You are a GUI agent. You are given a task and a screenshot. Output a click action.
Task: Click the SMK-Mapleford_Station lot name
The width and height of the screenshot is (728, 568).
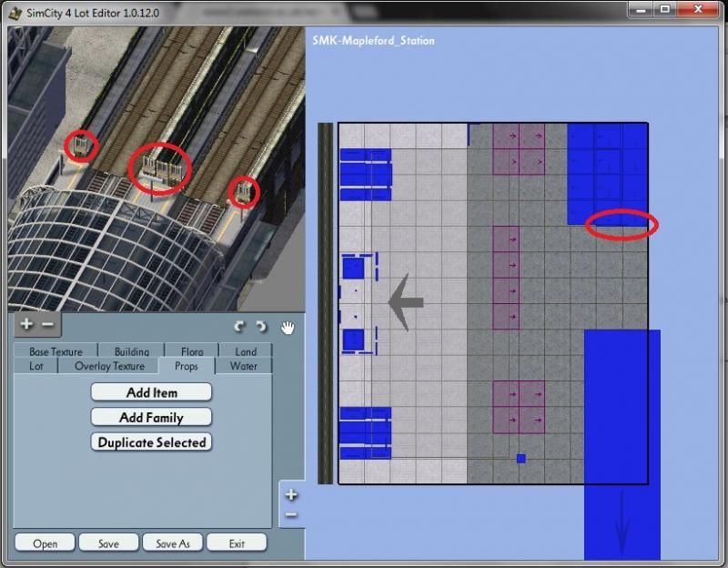[374, 41]
